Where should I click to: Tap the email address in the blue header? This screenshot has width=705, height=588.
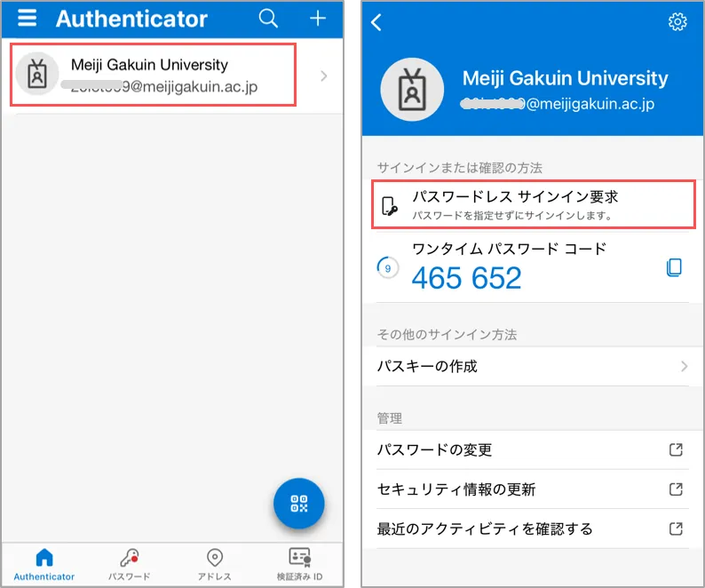[558, 105]
